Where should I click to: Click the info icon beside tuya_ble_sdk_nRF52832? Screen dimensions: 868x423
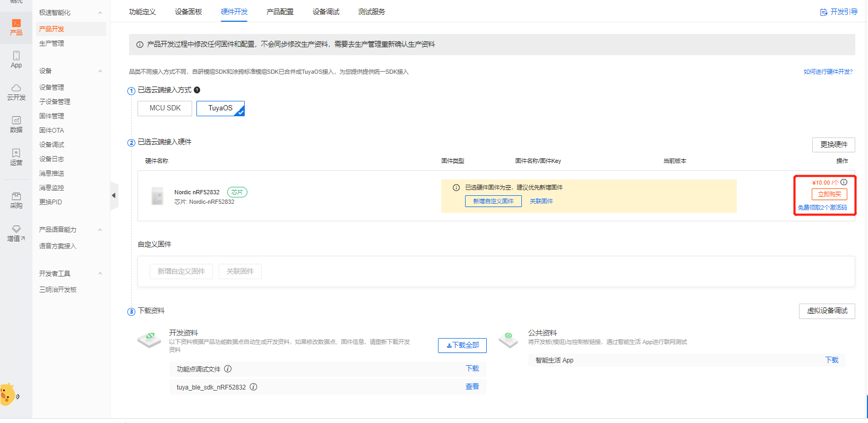click(x=253, y=387)
